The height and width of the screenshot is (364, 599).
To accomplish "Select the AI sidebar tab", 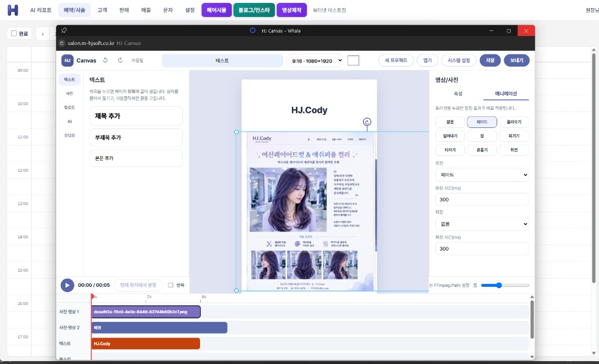I will (70, 122).
